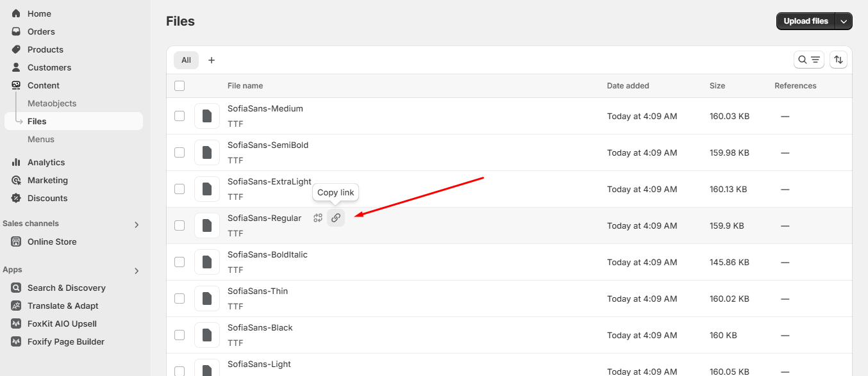Image resolution: width=868 pixels, height=376 pixels.
Task: Click the References column header
Action: (796, 86)
